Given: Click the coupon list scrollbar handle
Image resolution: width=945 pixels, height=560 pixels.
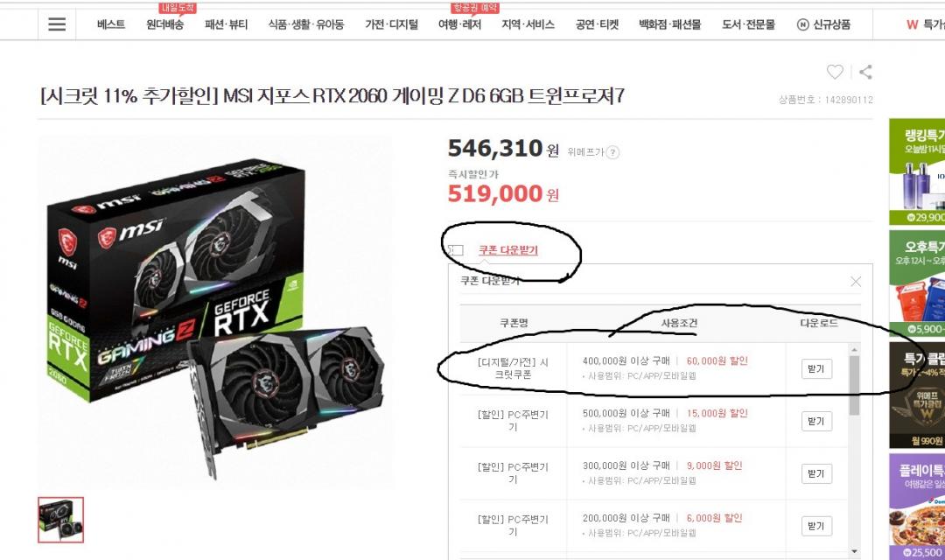Looking at the screenshot, I should (x=854, y=386).
